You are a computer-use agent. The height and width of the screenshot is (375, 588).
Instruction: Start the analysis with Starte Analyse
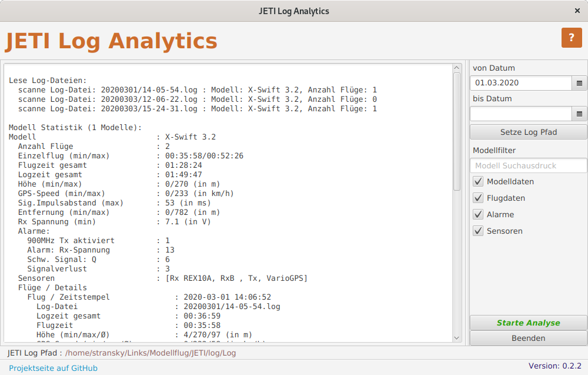coord(529,323)
